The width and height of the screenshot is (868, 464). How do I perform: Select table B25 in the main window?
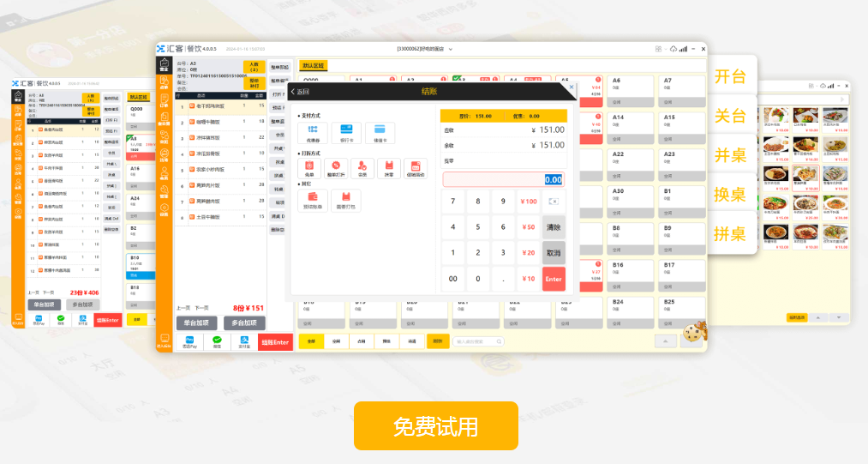click(x=682, y=312)
